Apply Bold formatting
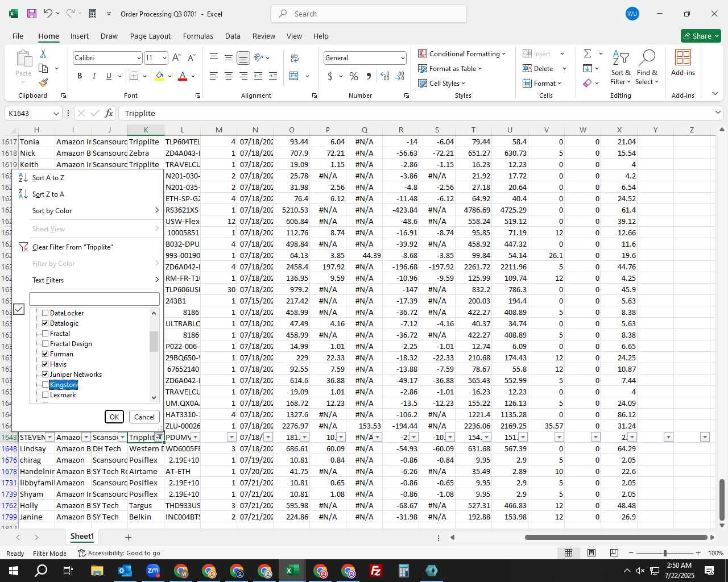Image resolution: width=728 pixels, height=582 pixels. pyautogui.click(x=80, y=76)
